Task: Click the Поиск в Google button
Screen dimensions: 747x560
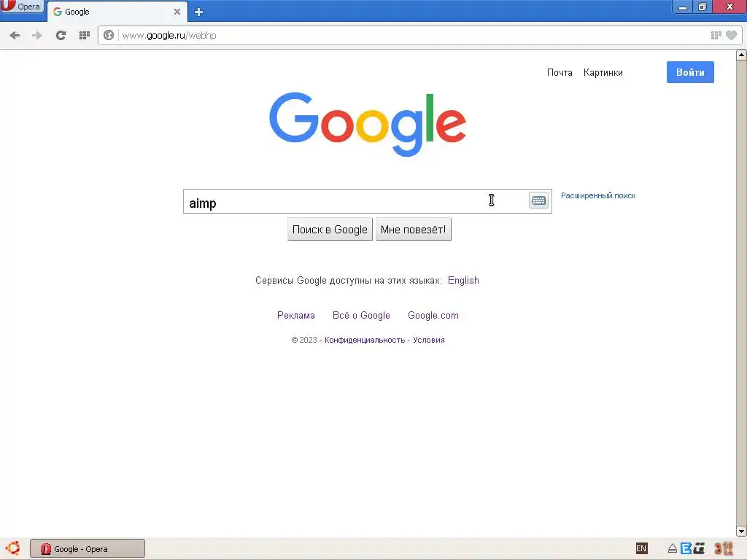Action: click(330, 230)
